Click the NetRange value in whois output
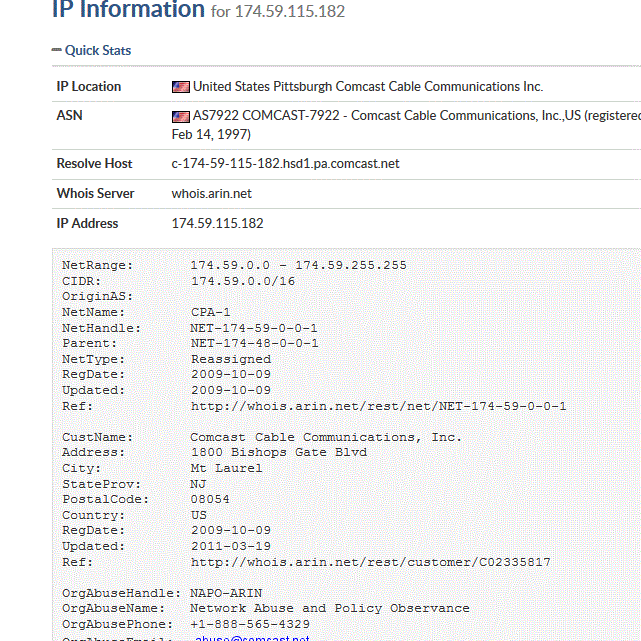The image size is (641, 641). (298, 265)
